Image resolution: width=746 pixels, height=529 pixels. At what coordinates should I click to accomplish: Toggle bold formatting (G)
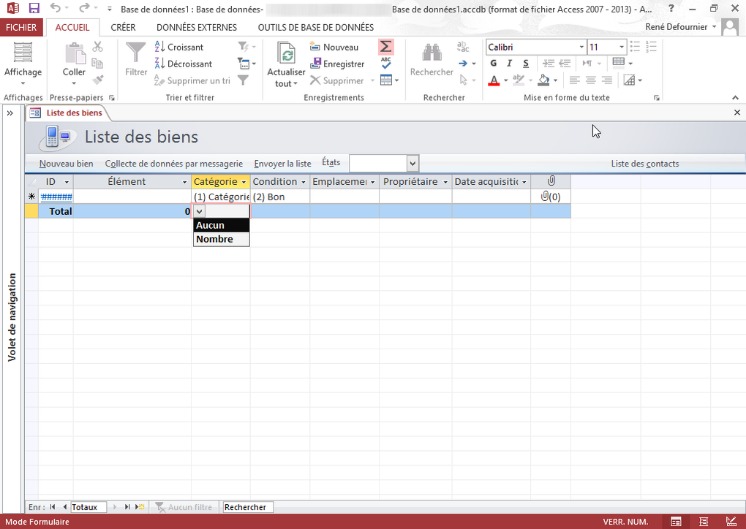(x=493, y=63)
